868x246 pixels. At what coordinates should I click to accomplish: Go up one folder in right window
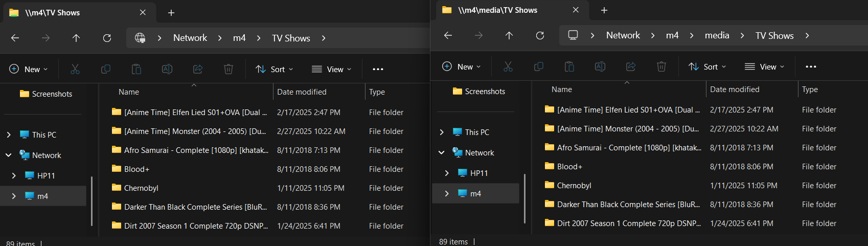(x=509, y=35)
